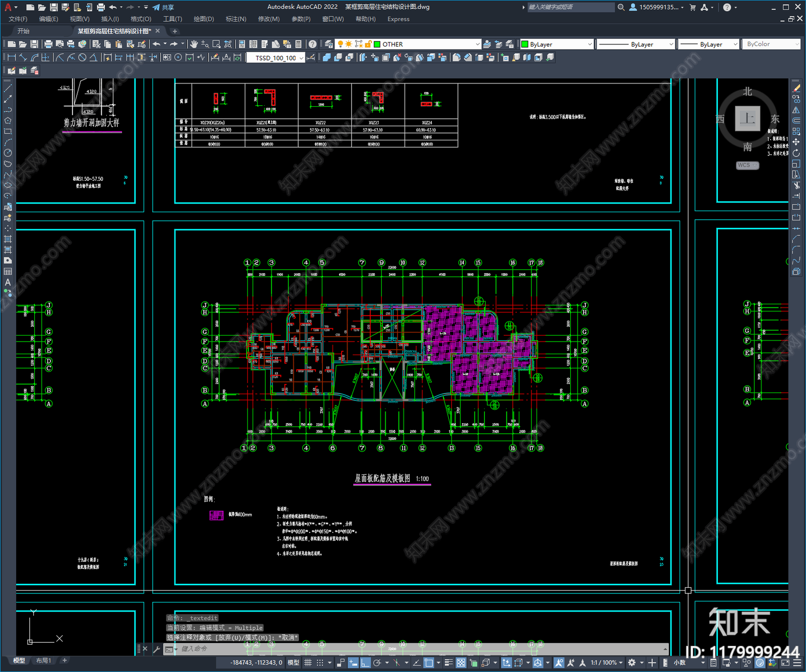The width and height of the screenshot is (806, 672).
Task: Toggle Polar tracking in status bar
Action: (x=377, y=662)
